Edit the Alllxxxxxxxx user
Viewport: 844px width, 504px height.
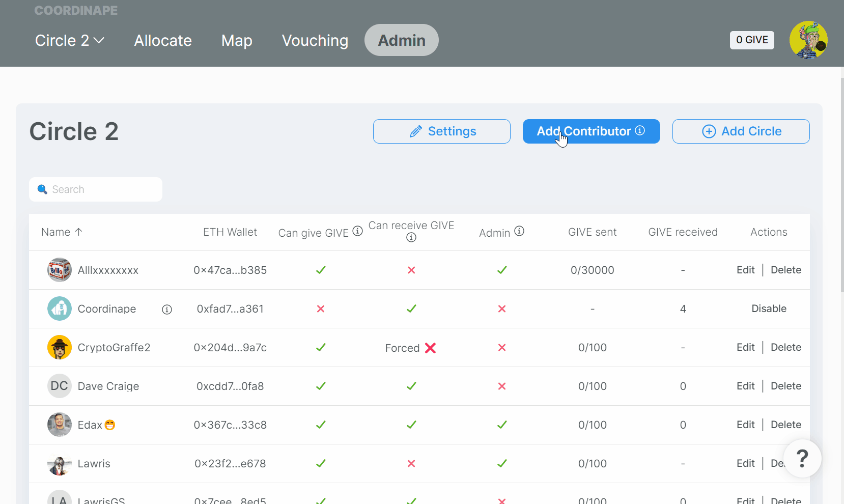point(746,270)
